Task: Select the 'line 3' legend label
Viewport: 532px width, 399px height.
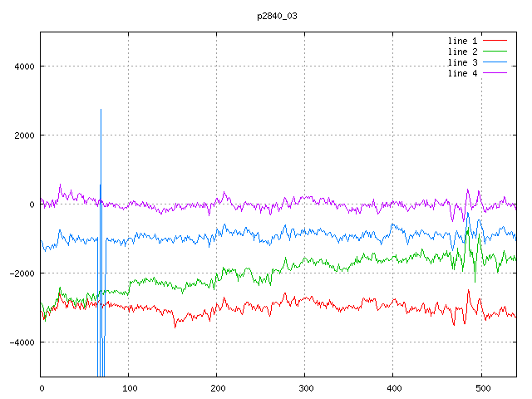Action: 463,62
